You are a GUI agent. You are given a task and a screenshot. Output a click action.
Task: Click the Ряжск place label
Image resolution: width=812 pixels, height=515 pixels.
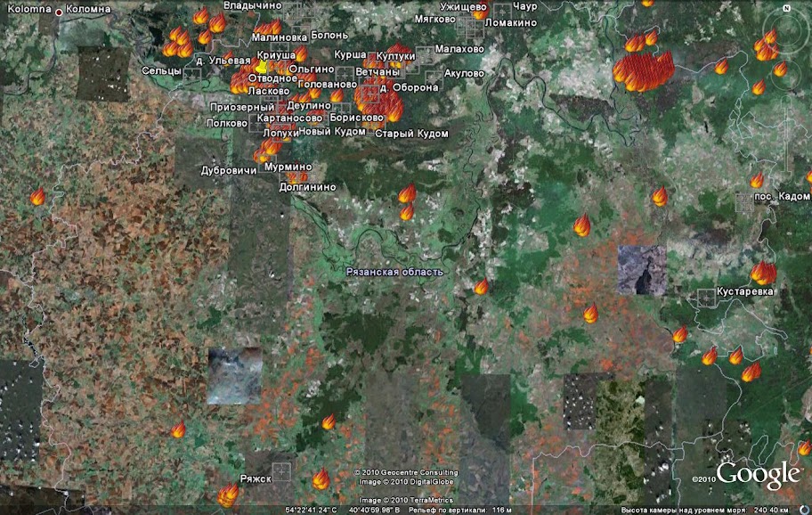(x=256, y=478)
